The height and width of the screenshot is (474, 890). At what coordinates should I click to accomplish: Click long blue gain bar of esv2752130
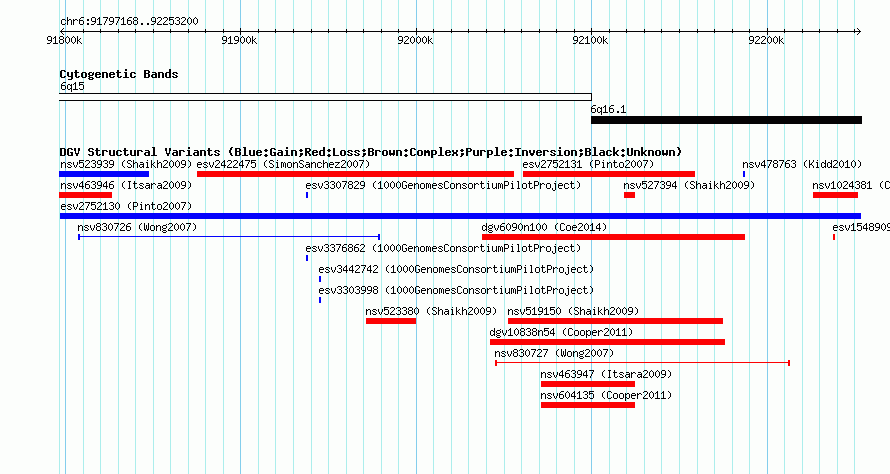point(460,216)
